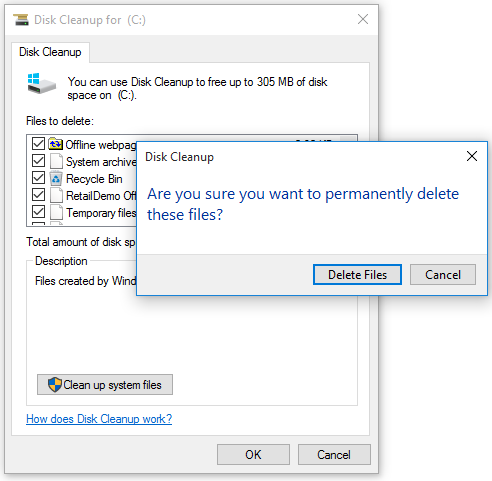The width and height of the screenshot is (492, 481).
Task: Click the drive icon beside cleanup message
Action: click(x=41, y=83)
